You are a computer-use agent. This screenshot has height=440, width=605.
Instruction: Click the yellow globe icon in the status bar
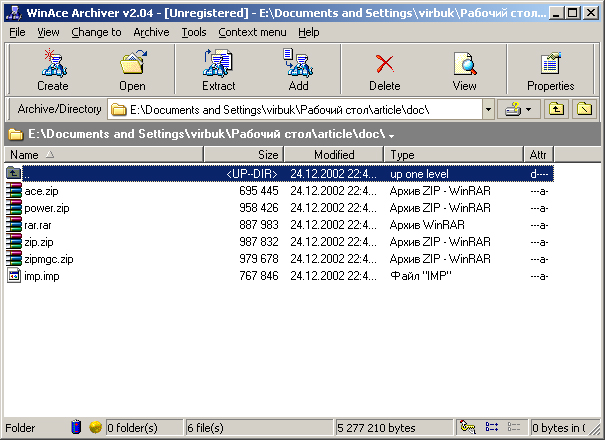click(x=95, y=427)
